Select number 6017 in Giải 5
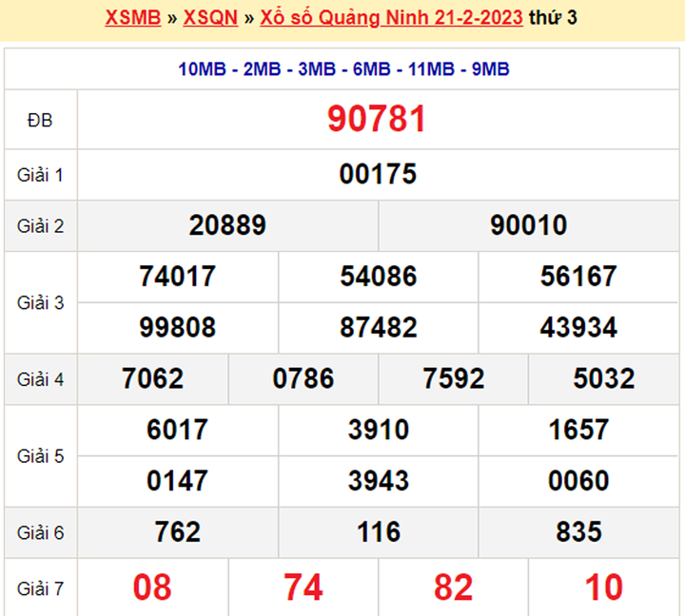The height and width of the screenshot is (616, 685). 177,430
